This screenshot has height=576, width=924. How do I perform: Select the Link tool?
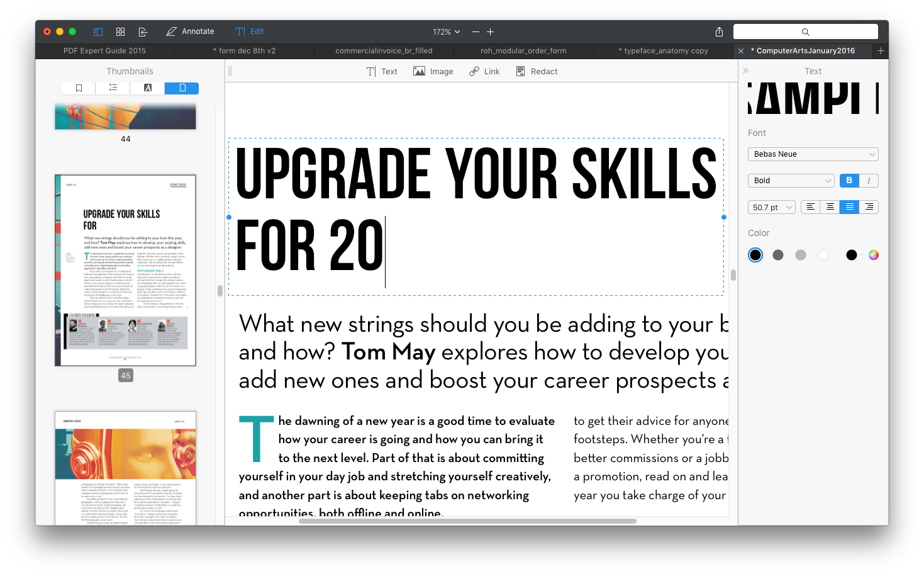[x=484, y=71]
